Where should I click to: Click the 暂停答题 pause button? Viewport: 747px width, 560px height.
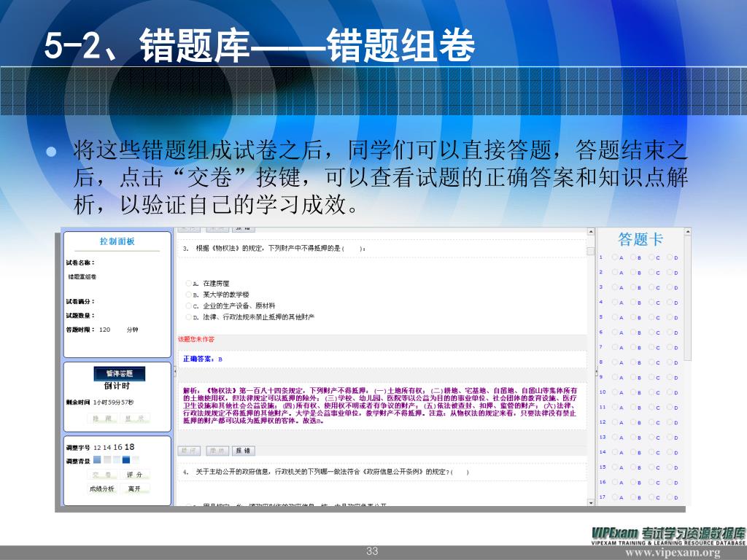119,373
